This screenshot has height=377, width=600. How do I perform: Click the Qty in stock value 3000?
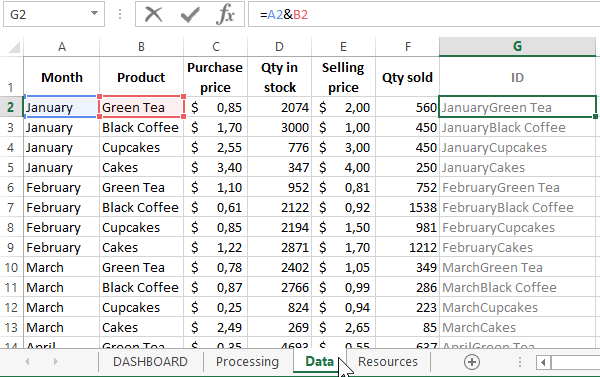click(x=279, y=127)
